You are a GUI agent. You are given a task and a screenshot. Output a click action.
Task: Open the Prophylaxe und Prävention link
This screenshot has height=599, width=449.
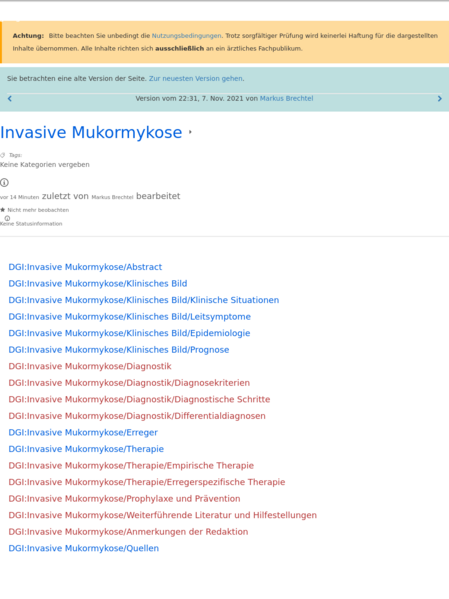coord(124,499)
